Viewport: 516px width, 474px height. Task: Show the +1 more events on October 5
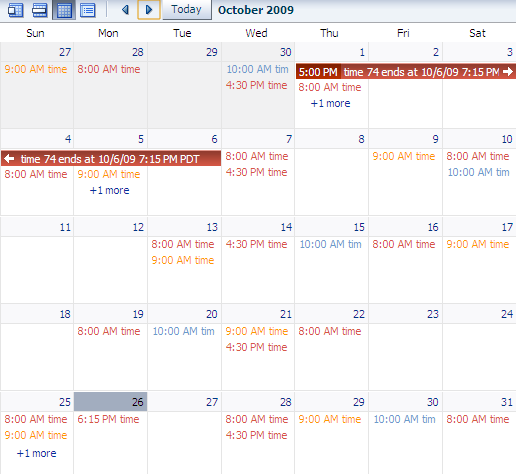click(x=109, y=190)
